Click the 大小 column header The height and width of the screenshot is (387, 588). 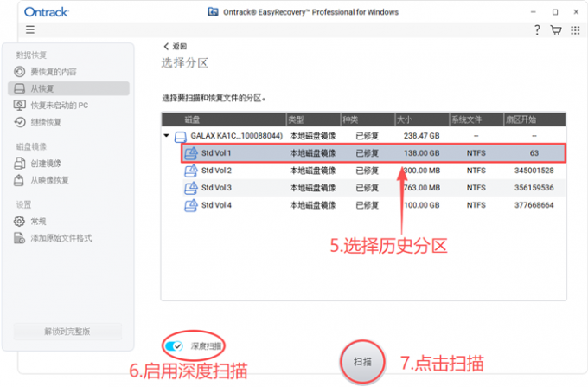pyautogui.click(x=422, y=119)
